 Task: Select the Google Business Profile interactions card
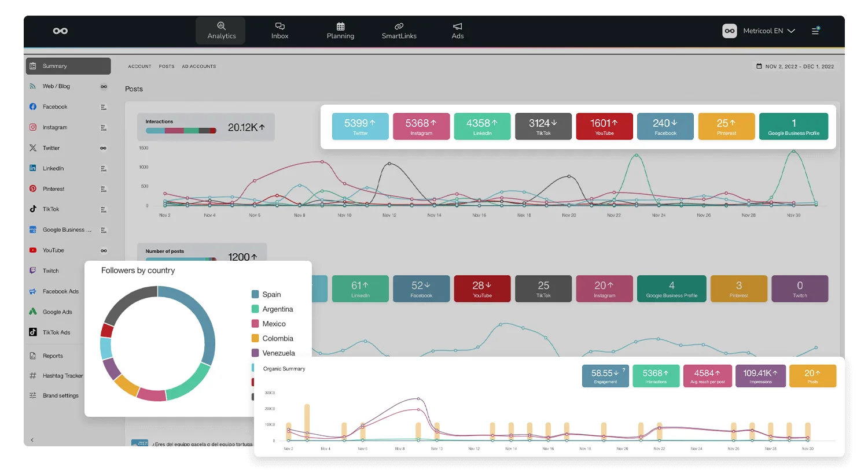pyautogui.click(x=794, y=127)
